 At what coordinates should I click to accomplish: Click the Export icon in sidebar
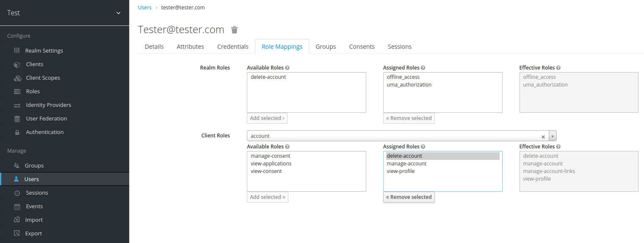tap(17, 233)
